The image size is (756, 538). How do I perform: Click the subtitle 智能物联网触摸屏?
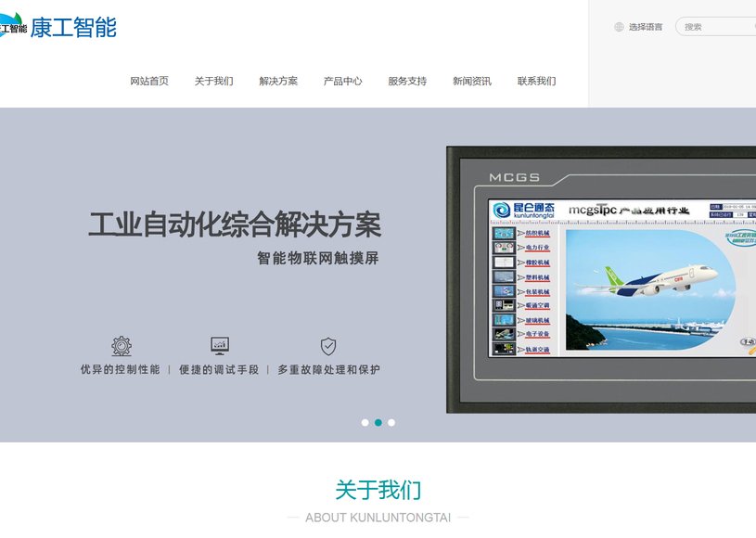(x=318, y=258)
